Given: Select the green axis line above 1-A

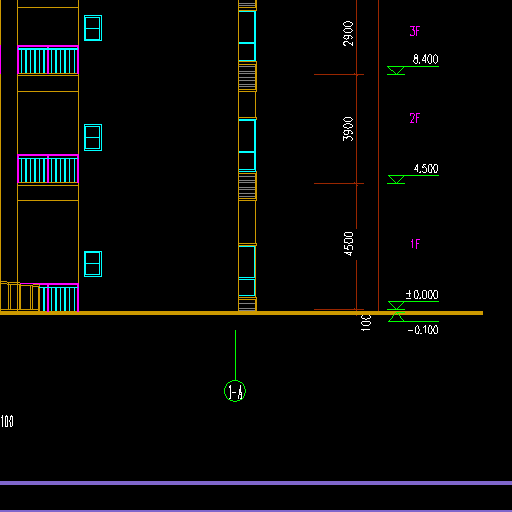Looking at the screenshot, I should (x=235, y=355).
